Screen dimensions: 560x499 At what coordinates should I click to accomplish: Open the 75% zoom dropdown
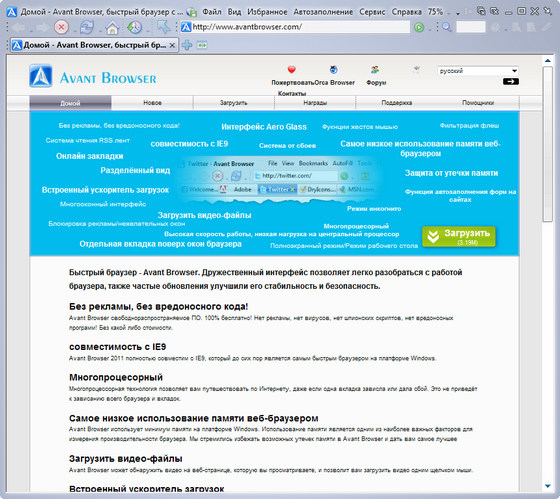(x=449, y=14)
